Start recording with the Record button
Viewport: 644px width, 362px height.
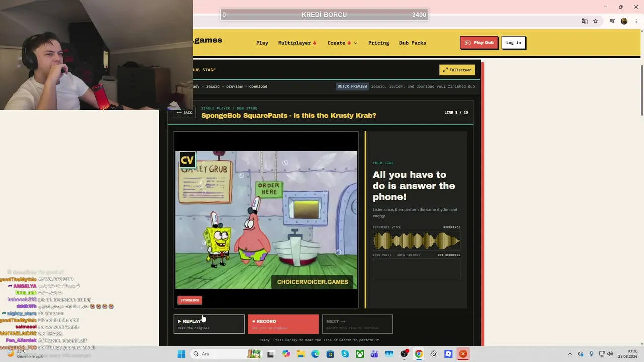pos(283,324)
